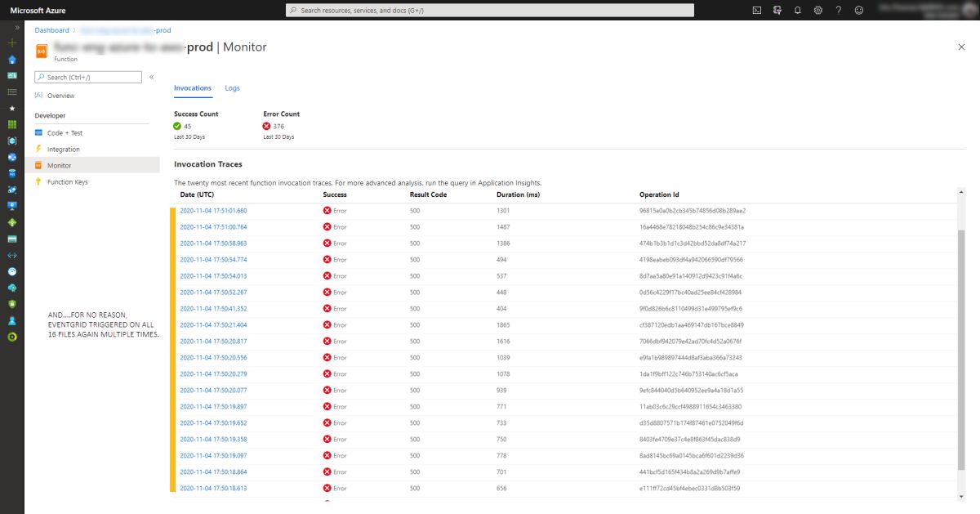Collapse the function resource menu

[151, 77]
